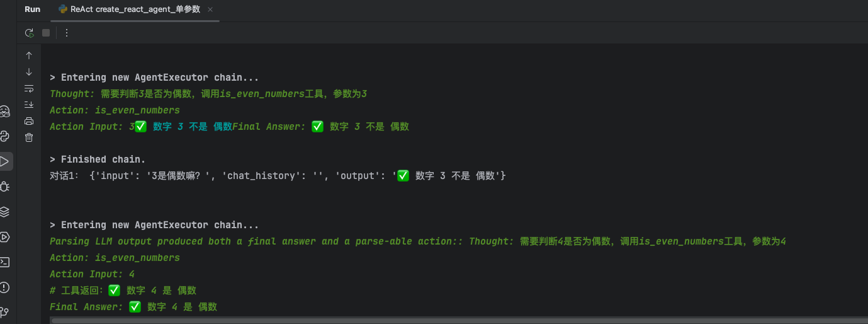Click the line 'Thought: 需要判断3是否为偶数'

click(208, 94)
